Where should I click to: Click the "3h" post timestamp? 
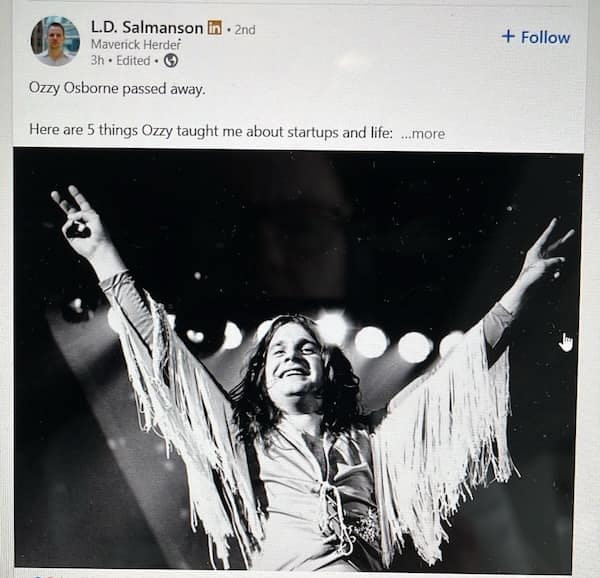98,60
